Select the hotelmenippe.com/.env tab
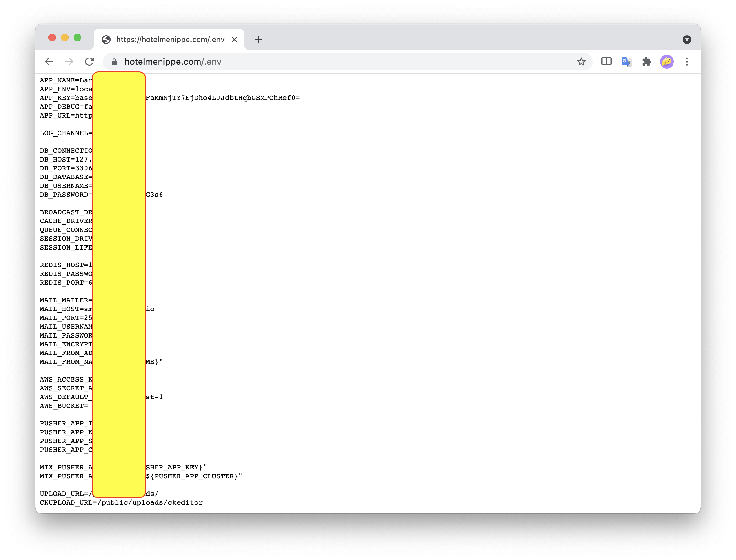 [x=169, y=40]
